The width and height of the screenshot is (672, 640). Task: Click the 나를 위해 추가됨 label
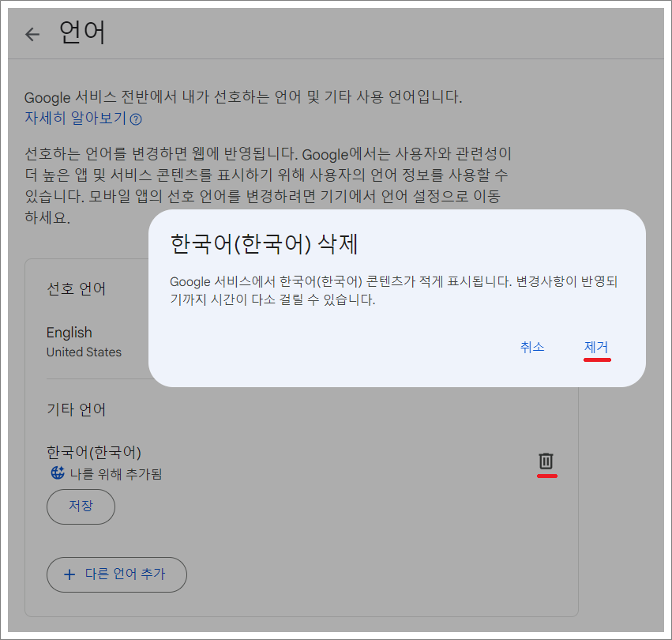tap(116, 474)
